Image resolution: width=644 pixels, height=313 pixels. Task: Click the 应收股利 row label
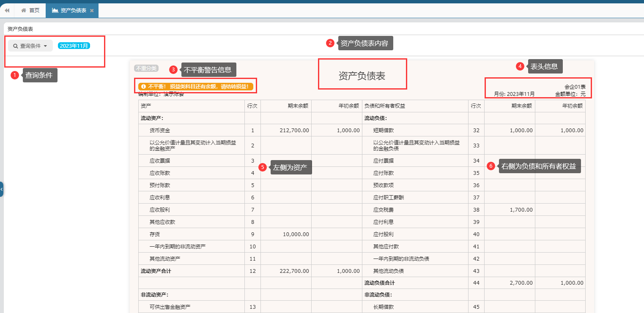tap(160, 210)
